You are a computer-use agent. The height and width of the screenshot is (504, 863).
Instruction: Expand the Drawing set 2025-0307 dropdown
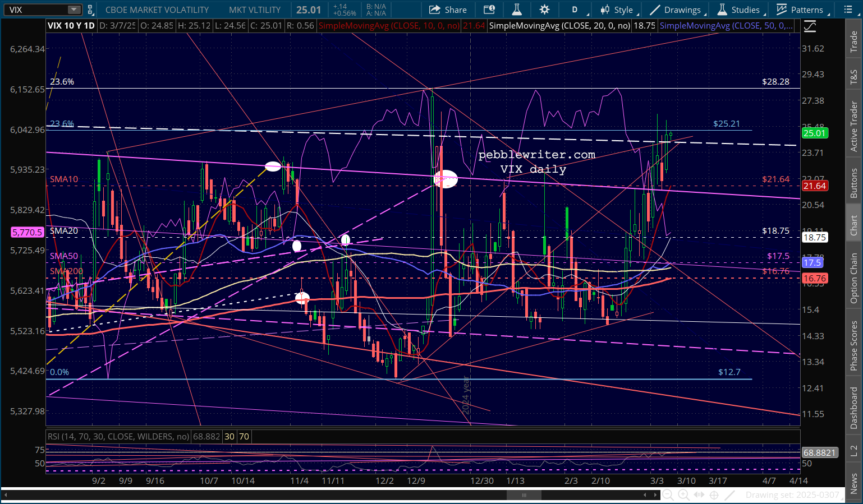tap(794, 495)
